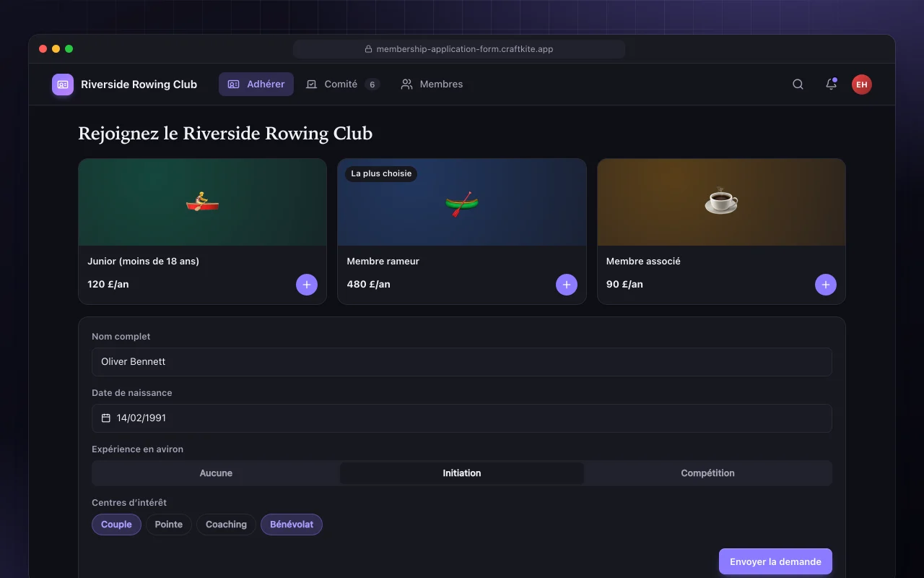Add the Membre associé plan with plus button
Viewport: 924px width, 578px height.
(x=826, y=285)
